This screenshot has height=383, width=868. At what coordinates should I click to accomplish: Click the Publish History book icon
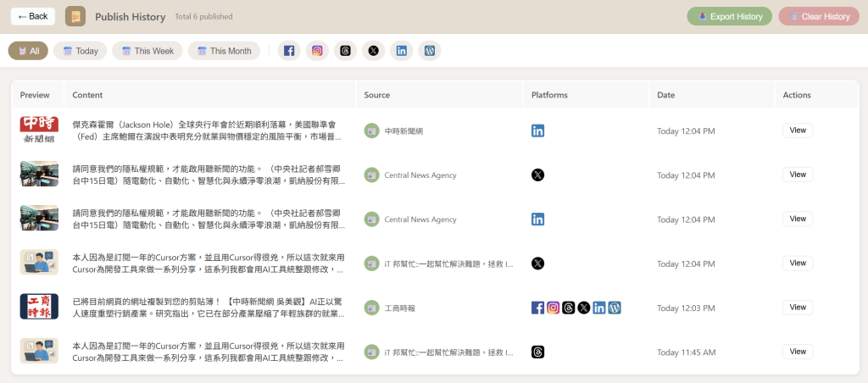point(75,16)
